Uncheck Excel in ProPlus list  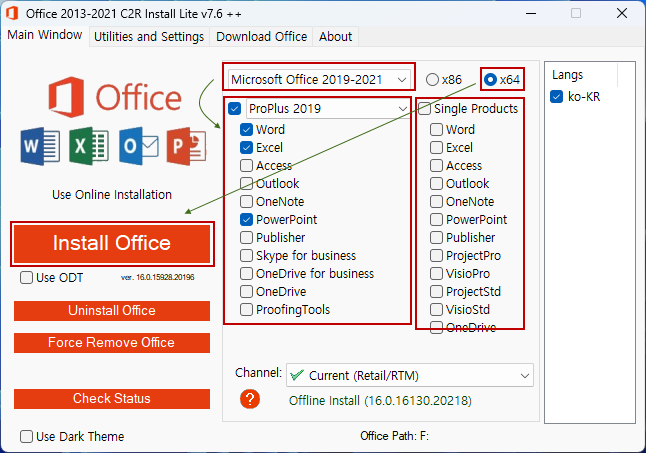pyautogui.click(x=246, y=147)
